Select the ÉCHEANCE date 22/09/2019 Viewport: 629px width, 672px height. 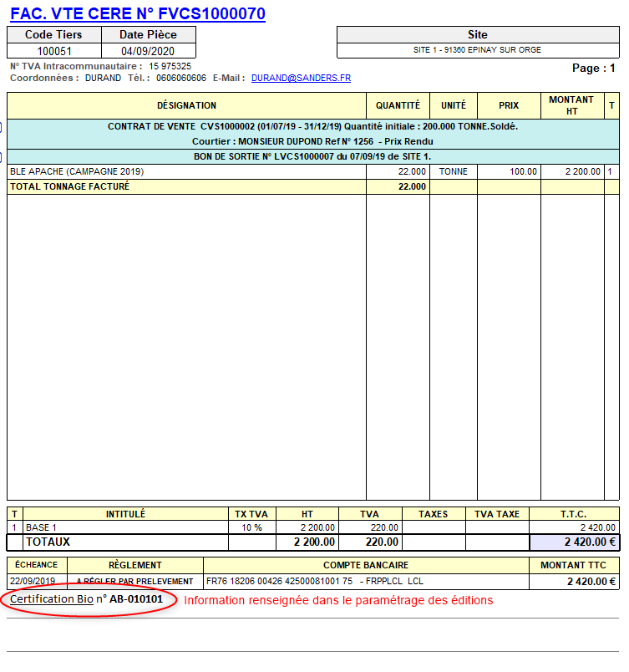click(33, 581)
